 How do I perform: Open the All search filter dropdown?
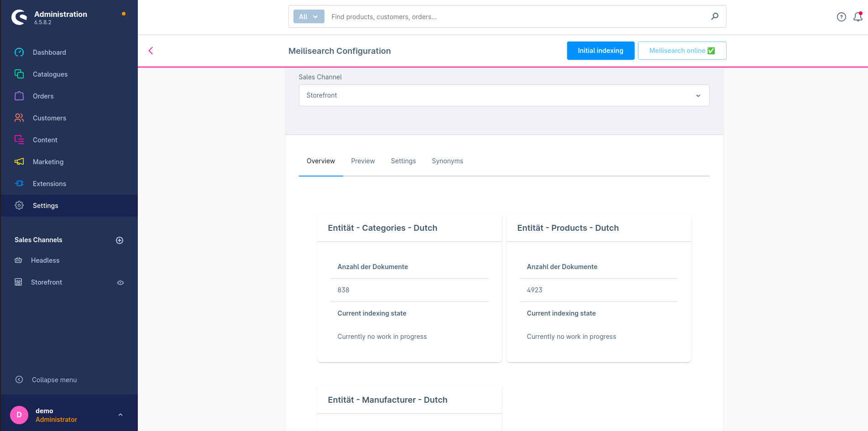coord(309,16)
